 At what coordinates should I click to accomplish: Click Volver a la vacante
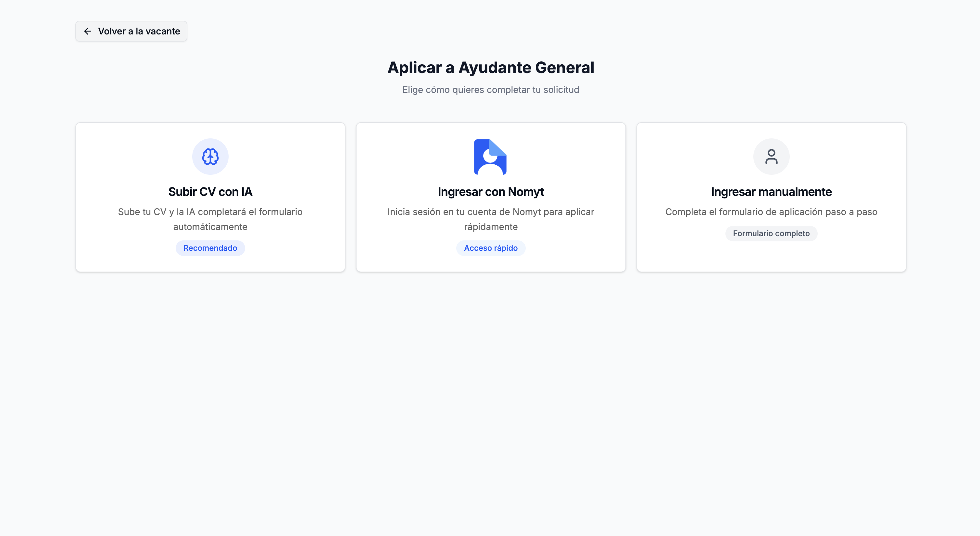pyautogui.click(x=131, y=31)
